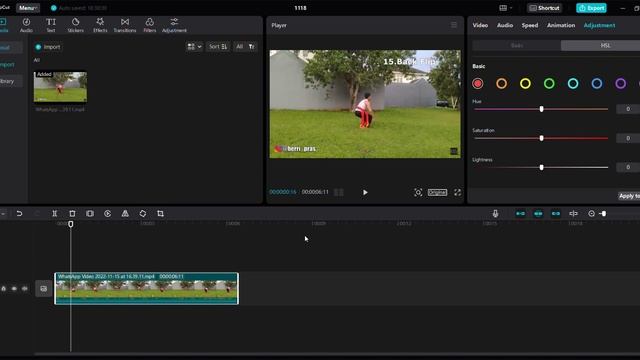
Task: Click the Apply to all button
Action: click(x=629, y=196)
